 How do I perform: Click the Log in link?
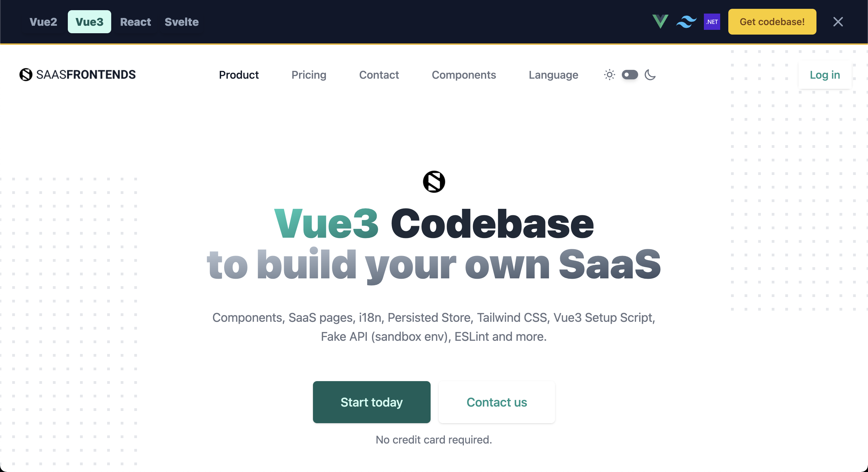[x=825, y=74]
